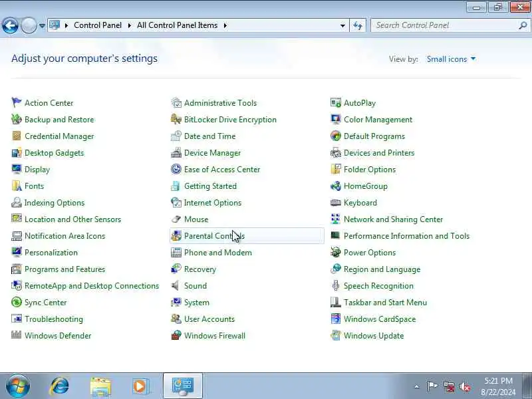Screen dimensions: 532x399
Task: Open the Taskbar and Start Menu link
Action: pos(385,303)
